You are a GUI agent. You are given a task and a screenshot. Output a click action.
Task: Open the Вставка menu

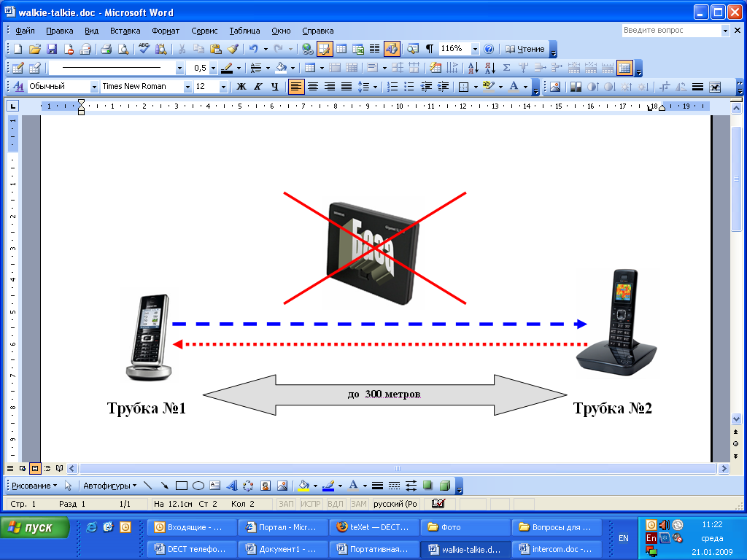125,31
